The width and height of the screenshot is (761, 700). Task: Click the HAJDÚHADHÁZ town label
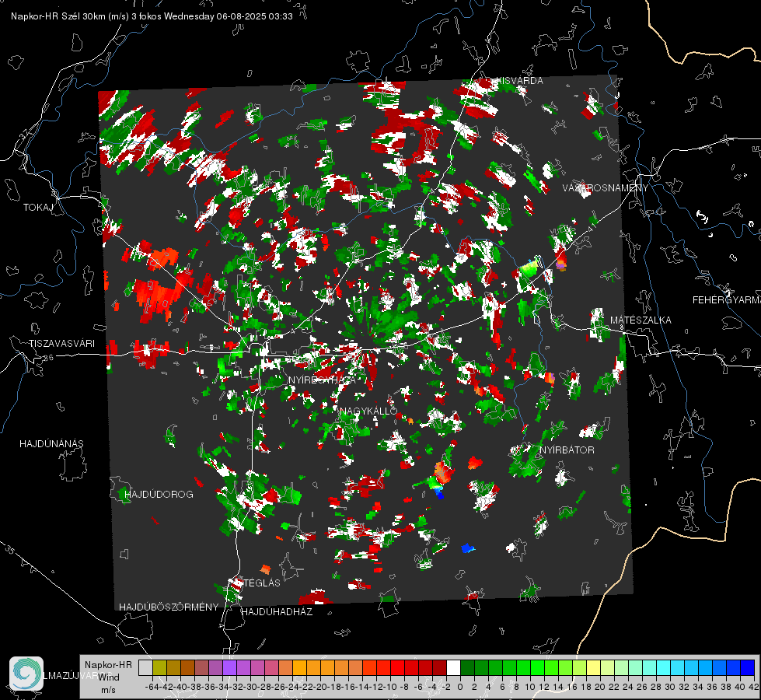coord(277,612)
